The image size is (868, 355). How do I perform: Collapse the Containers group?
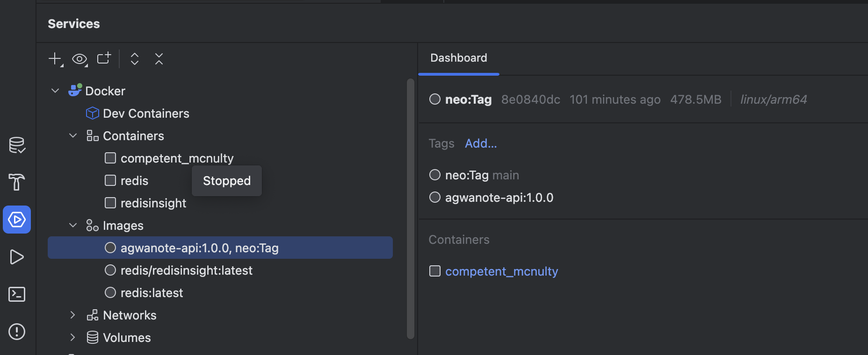73,136
